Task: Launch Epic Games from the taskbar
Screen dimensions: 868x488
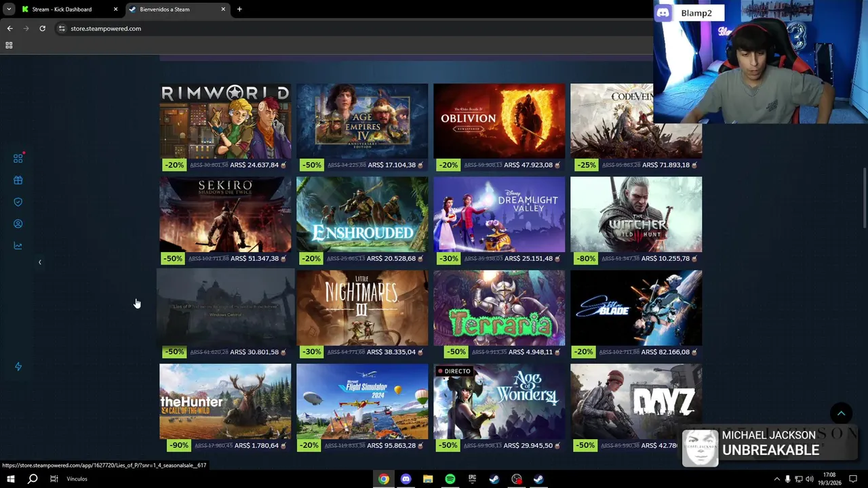Action: 472,479
